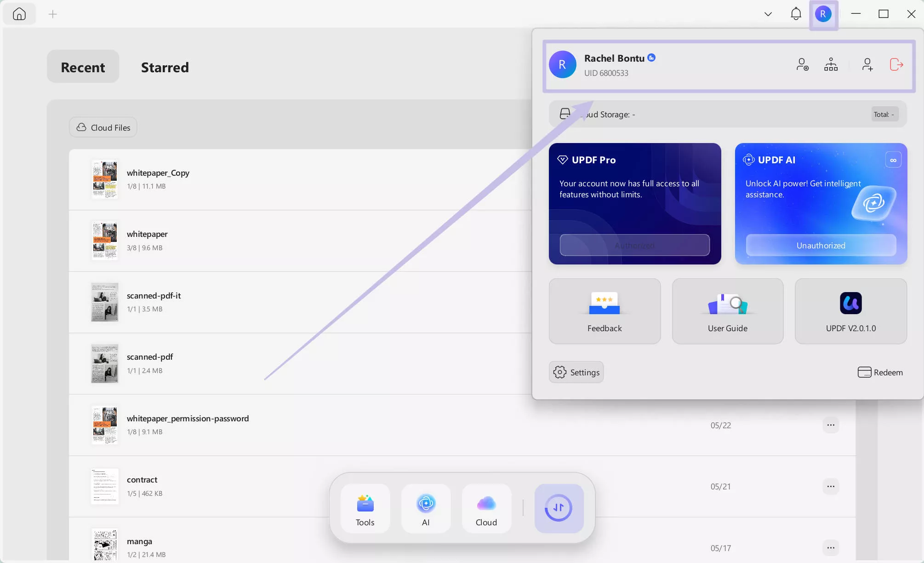This screenshot has height=563, width=924.
Task: Click the Unauthorized button on UPDF AI
Action: point(821,246)
